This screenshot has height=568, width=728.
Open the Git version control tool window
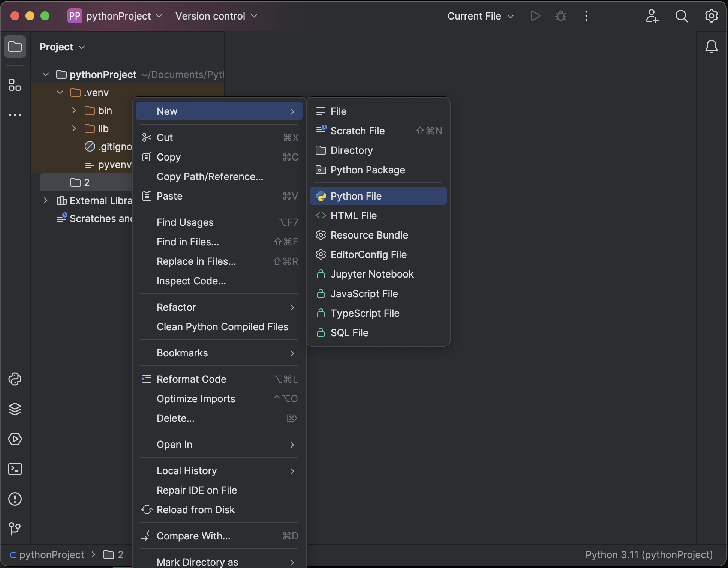pyautogui.click(x=15, y=529)
